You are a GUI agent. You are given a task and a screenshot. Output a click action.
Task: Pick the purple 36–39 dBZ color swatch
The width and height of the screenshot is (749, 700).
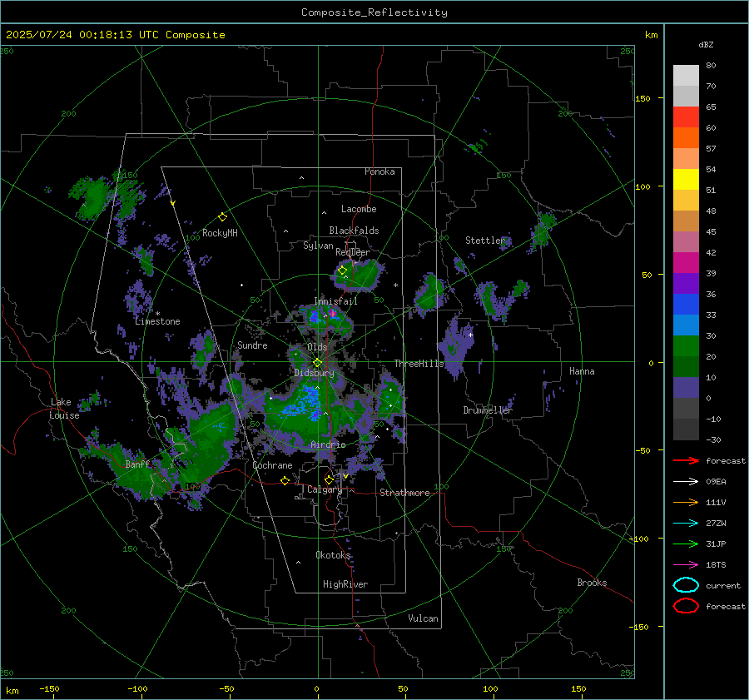click(686, 283)
